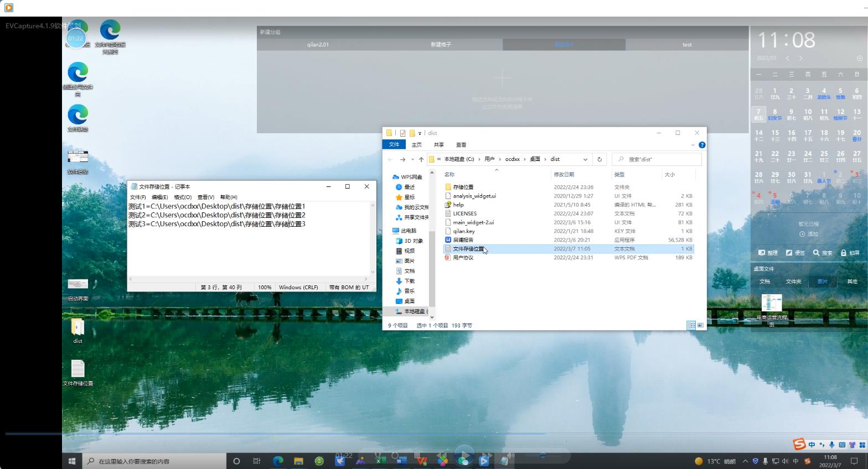The image size is (868, 469).
Task: Switch to the 查看 ribbon tab in Explorer
Action: tap(461, 145)
